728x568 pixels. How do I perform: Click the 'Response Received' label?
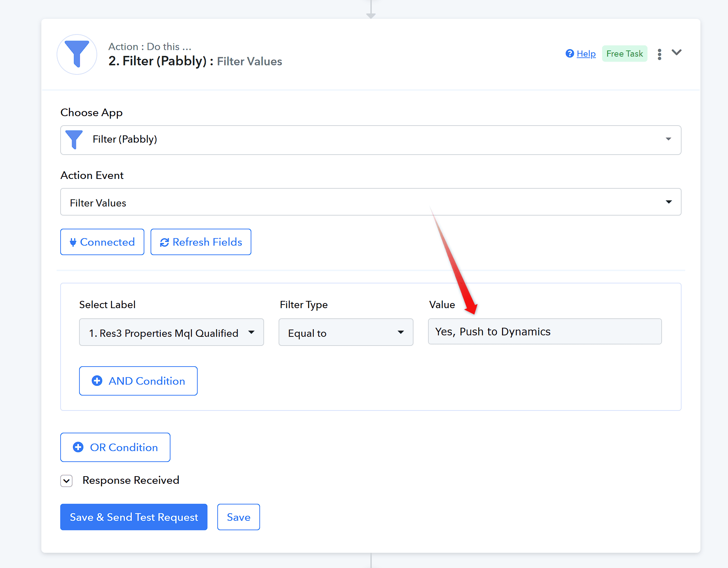(131, 480)
